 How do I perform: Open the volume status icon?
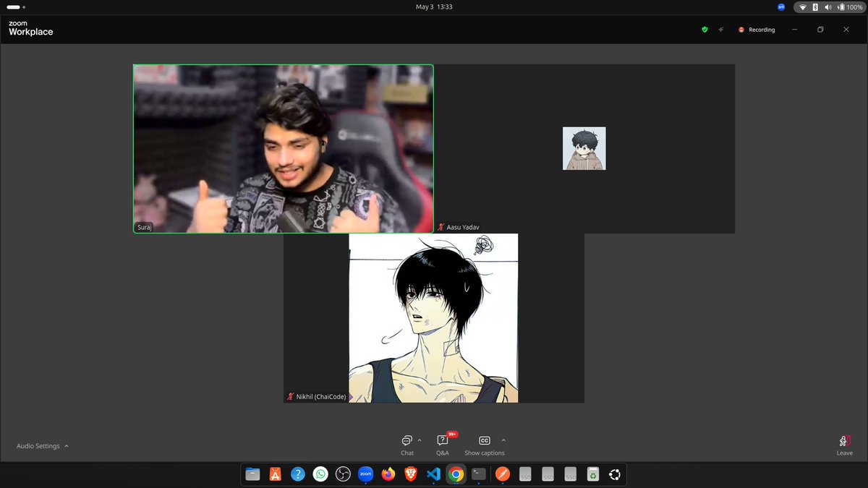827,7
